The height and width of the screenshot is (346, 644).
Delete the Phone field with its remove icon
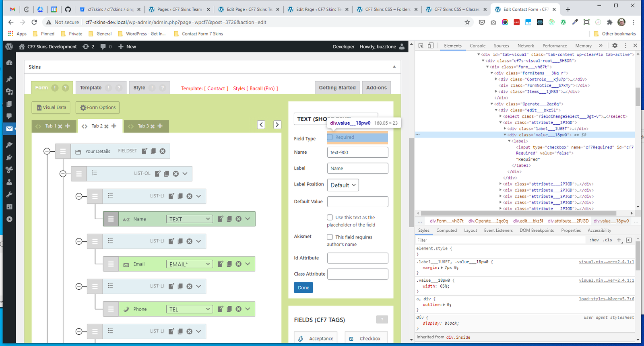239,309
